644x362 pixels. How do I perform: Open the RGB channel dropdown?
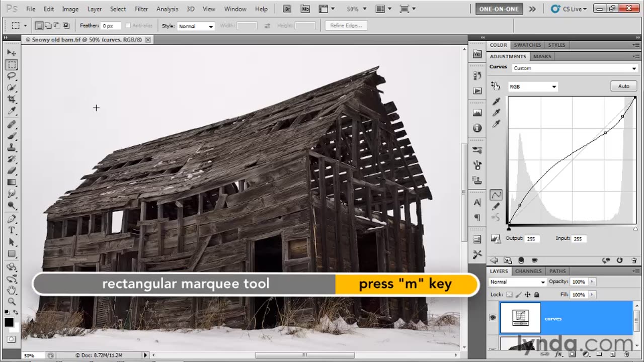click(533, 86)
